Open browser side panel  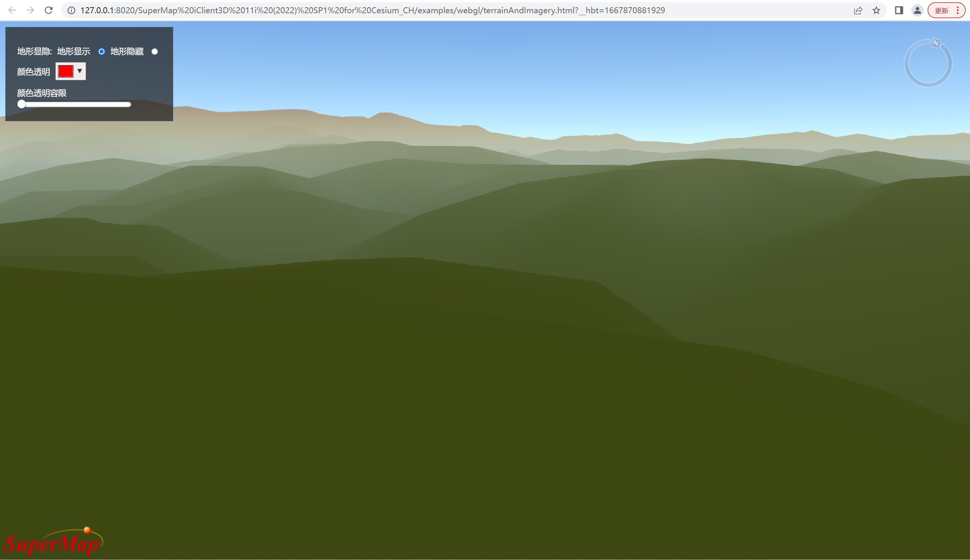point(899,10)
